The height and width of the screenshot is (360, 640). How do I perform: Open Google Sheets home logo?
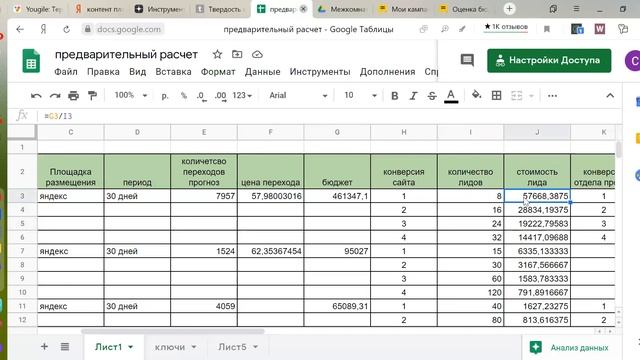(x=31, y=61)
